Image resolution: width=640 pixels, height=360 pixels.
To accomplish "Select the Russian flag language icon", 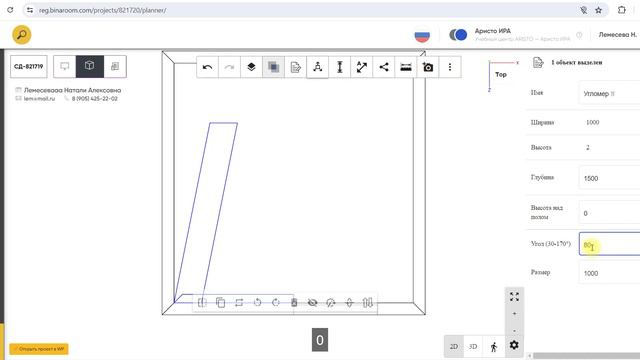I will pyautogui.click(x=422, y=36).
